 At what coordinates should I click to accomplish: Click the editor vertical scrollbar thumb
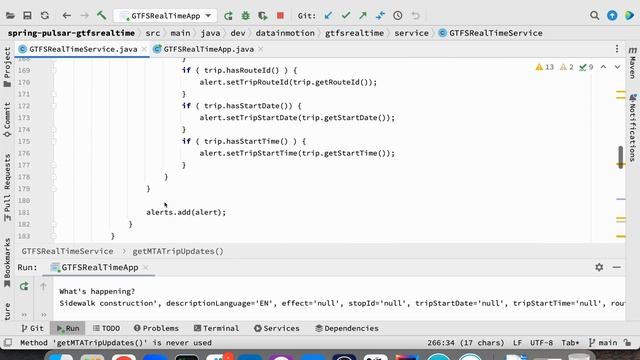click(620, 157)
